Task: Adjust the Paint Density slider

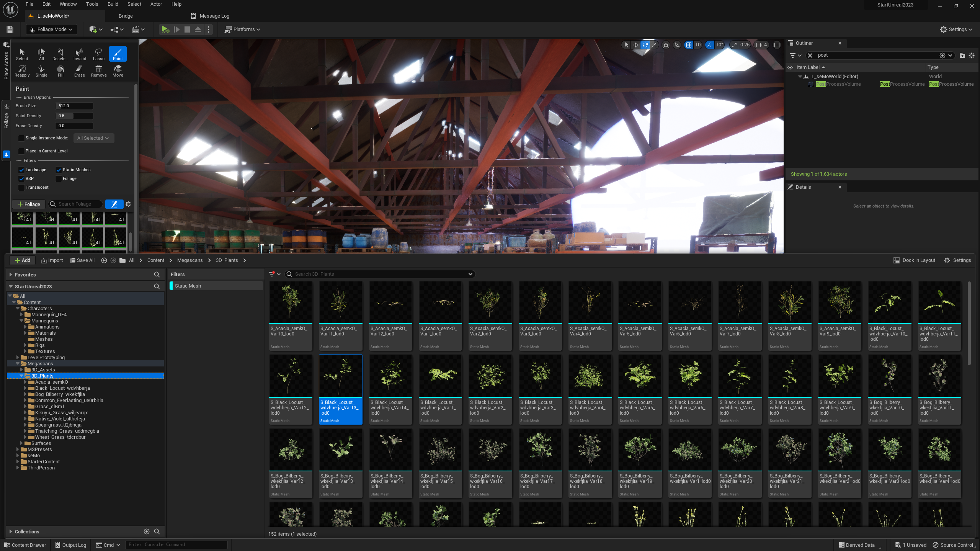Action: (x=74, y=116)
